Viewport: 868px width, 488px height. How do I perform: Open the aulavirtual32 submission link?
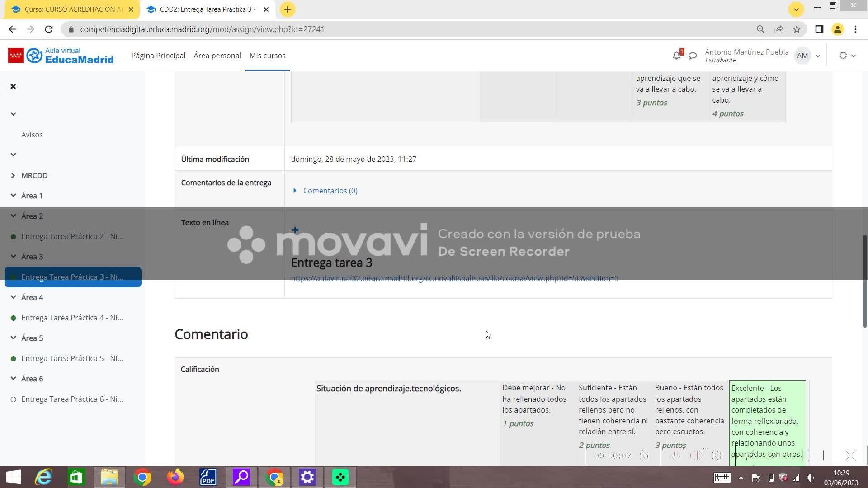coord(454,278)
